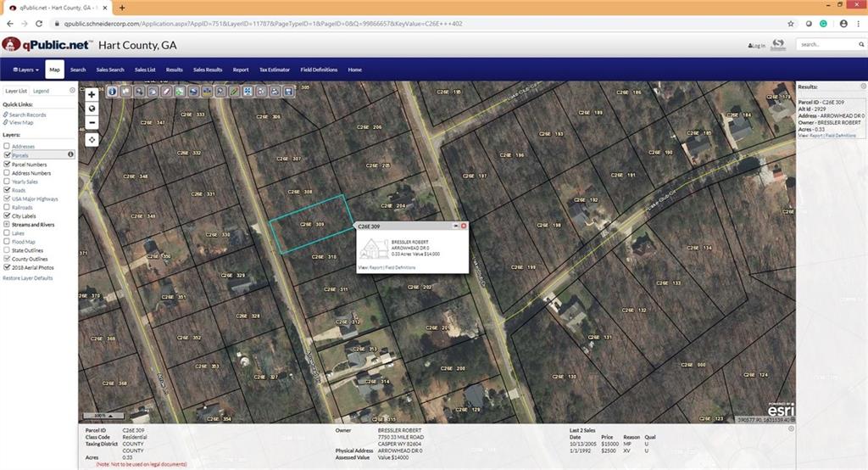This screenshot has width=868, height=470.
Task: Save the map using the disk icon
Action: click(288, 92)
